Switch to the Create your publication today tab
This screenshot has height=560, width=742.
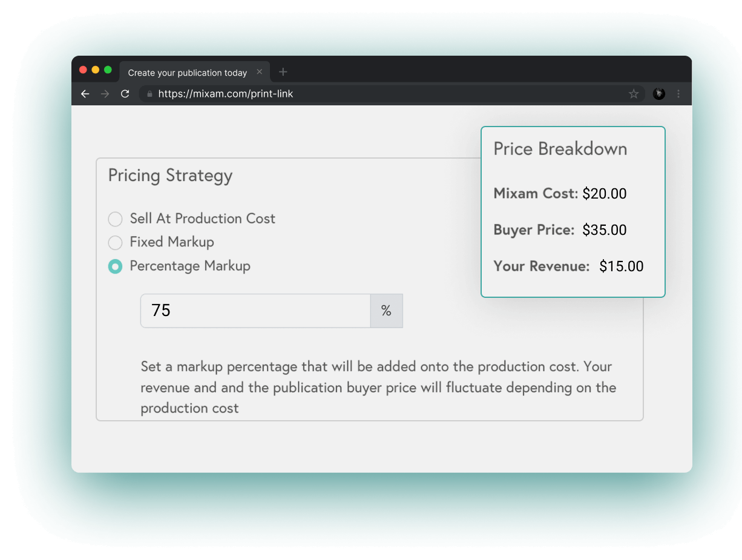click(x=186, y=72)
